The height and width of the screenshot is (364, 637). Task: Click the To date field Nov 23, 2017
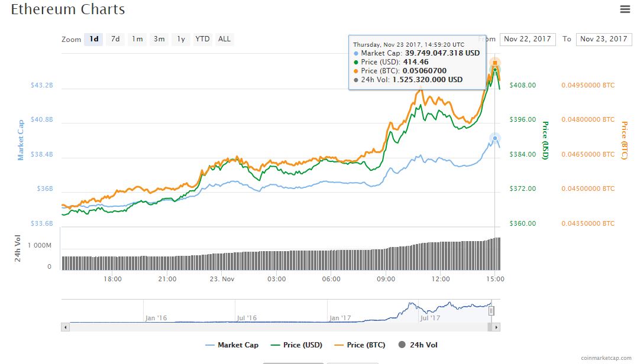[604, 39]
